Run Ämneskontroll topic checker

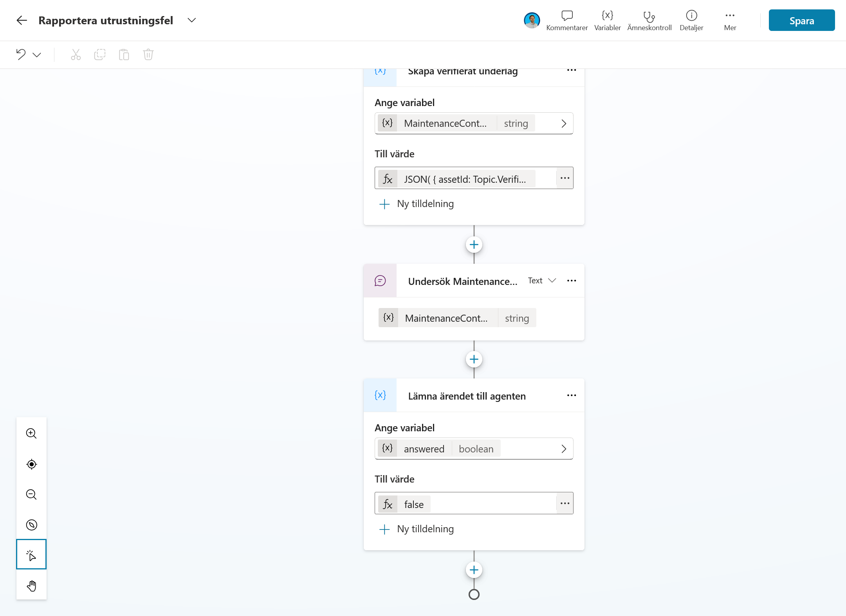649,20
